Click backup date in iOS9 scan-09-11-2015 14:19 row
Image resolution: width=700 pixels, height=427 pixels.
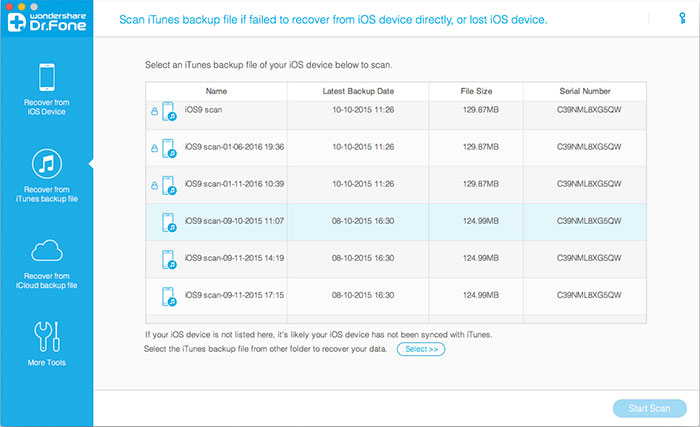(x=363, y=258)
